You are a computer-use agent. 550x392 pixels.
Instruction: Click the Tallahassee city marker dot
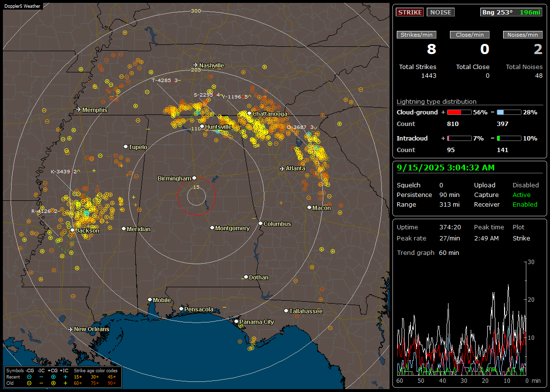[x=286, y=311]
